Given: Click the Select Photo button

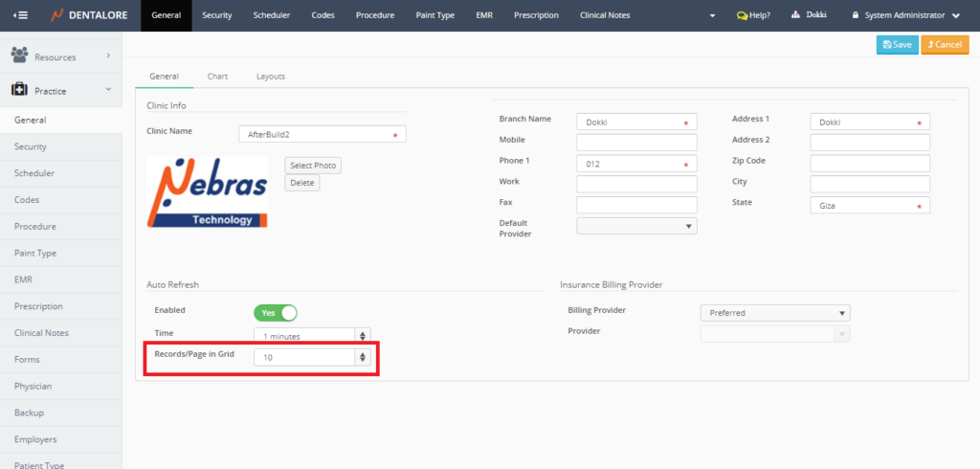Looking at the screenshot, I should 313,166.
